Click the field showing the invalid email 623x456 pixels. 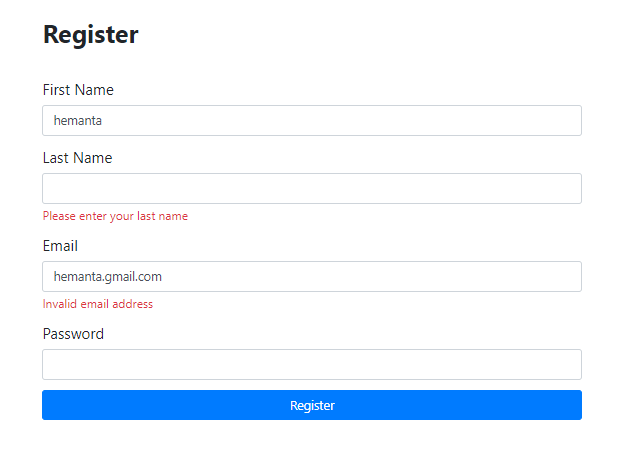point(311,277)
